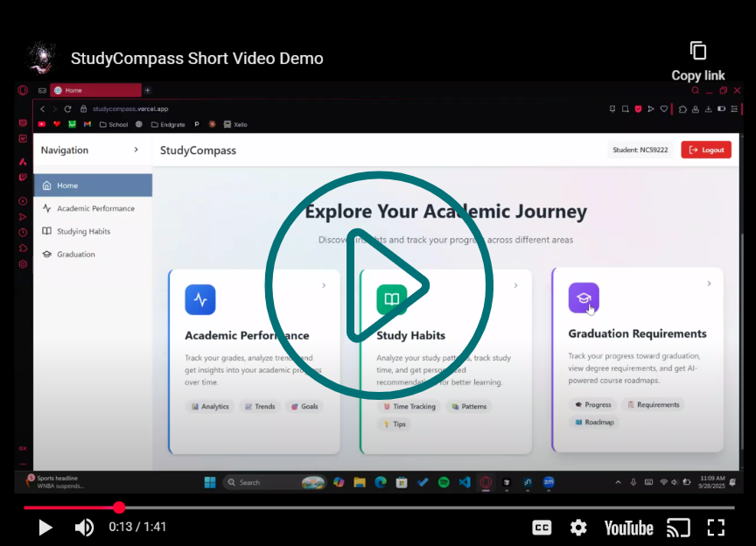Select Studying Habits in the navigation sidebar
Screen dimensions: 756x546
pyautogui.click(x=83, y=232)
